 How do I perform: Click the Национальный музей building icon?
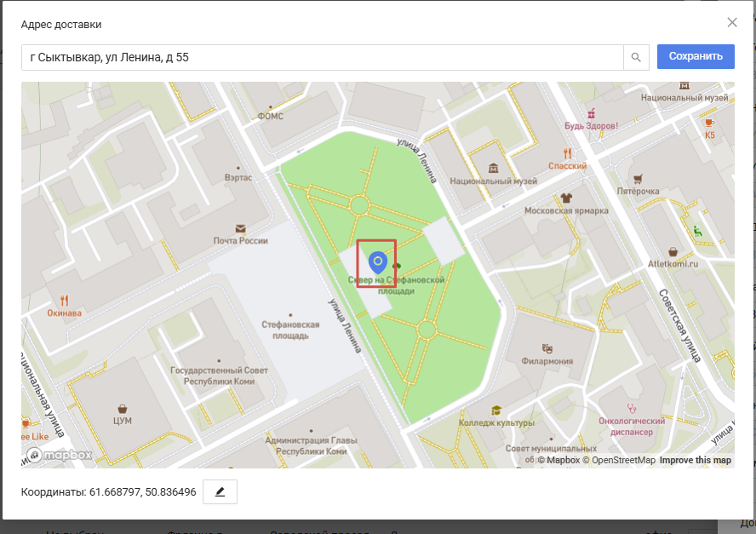point(493,169)
